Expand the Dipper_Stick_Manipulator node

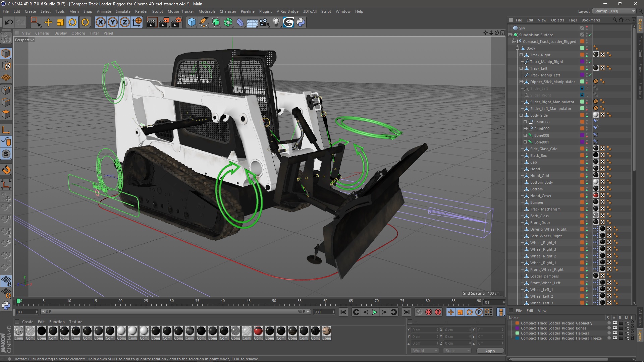(521, 82)
